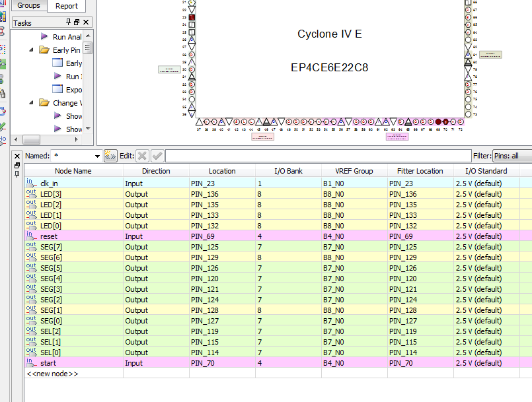The image size is (532, 402).
Task: Open the Named filter dropdown
Action: pos(97,156)
